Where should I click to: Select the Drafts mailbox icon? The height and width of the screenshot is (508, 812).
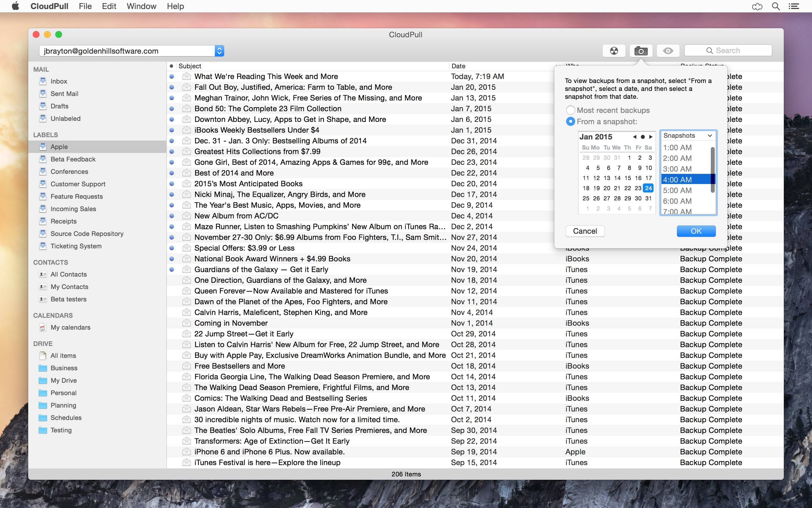43,106
